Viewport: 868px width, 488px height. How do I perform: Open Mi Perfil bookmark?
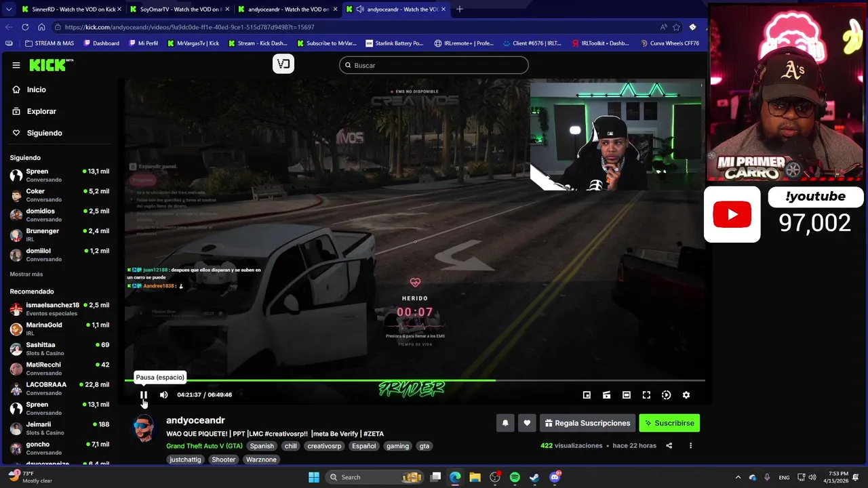pos(143,43)
